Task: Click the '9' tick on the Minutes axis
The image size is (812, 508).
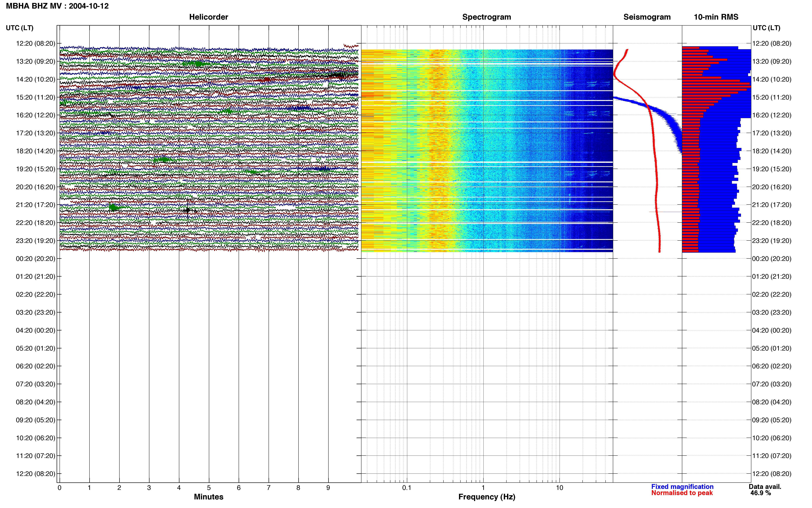Action: (328, 488)
